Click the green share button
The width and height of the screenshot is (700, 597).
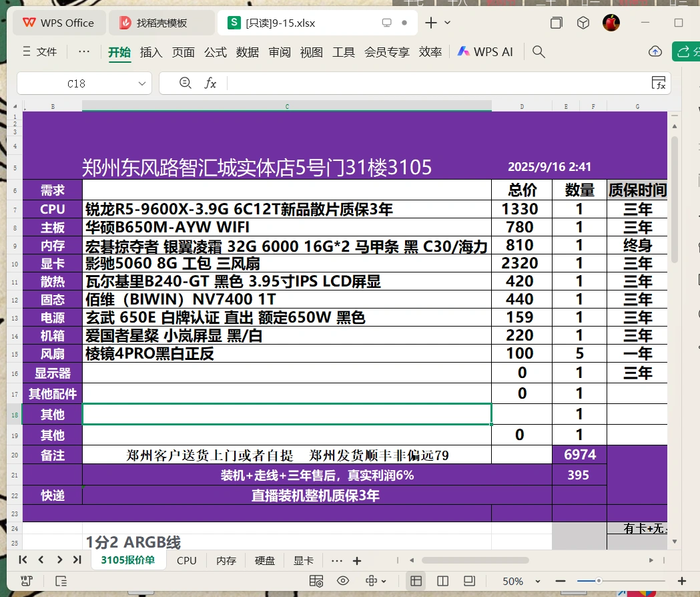click(x=686, y=52)
